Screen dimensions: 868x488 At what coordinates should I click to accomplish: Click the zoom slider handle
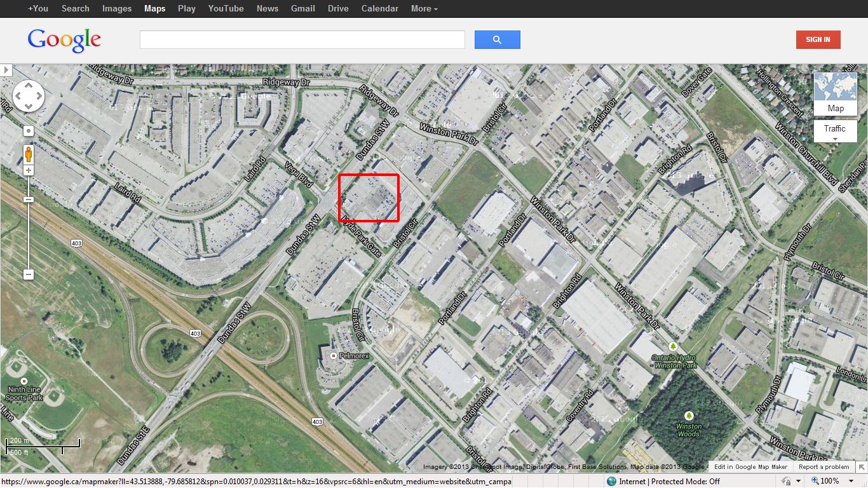coord(29,200)
